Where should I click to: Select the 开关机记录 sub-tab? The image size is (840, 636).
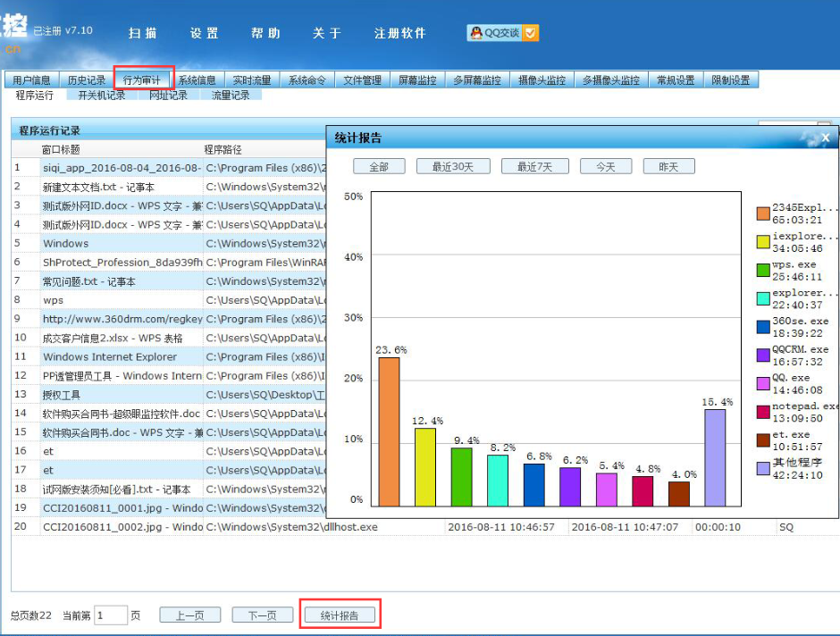102,96
